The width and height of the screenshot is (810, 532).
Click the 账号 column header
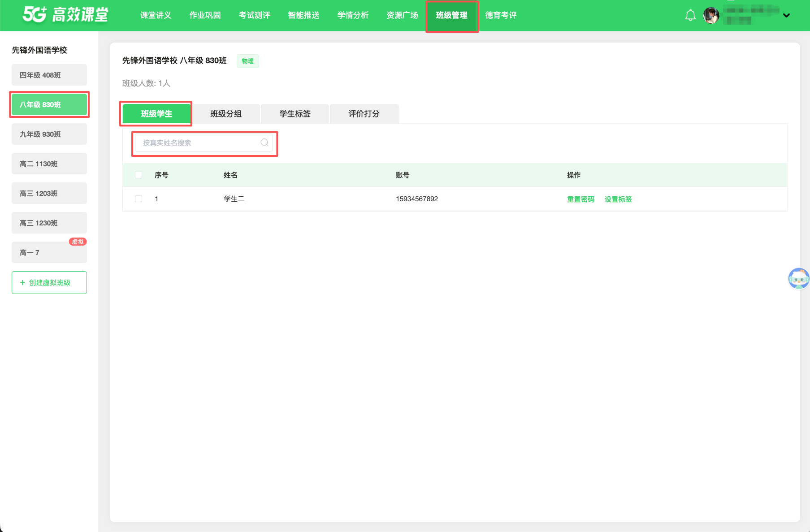pos(403,175)
